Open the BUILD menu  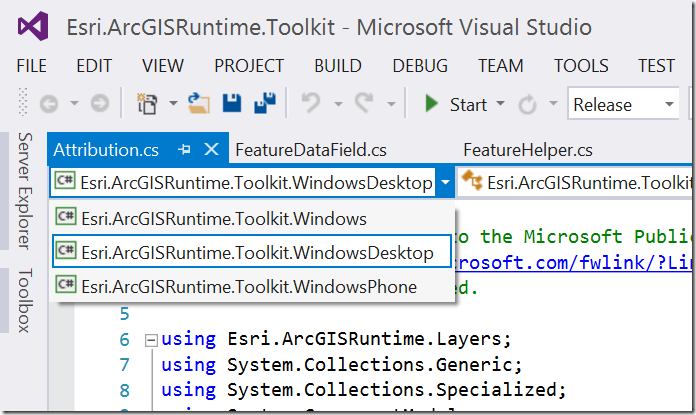[337, 66]
